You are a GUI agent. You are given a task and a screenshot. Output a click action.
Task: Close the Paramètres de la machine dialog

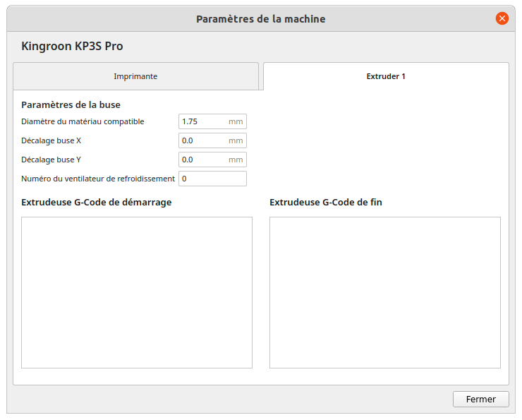point(502,18)
